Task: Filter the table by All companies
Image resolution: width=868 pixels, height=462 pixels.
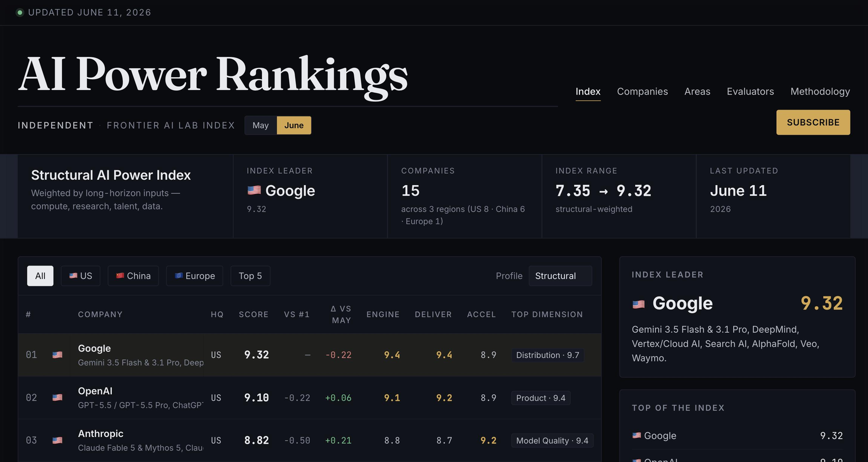Action: [x=40, y=276]
